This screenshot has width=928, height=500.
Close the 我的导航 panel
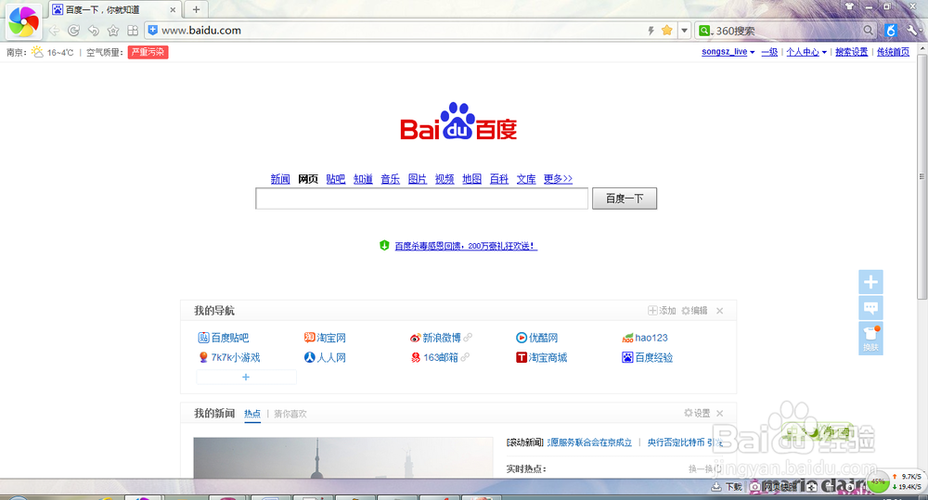(720, 311)
